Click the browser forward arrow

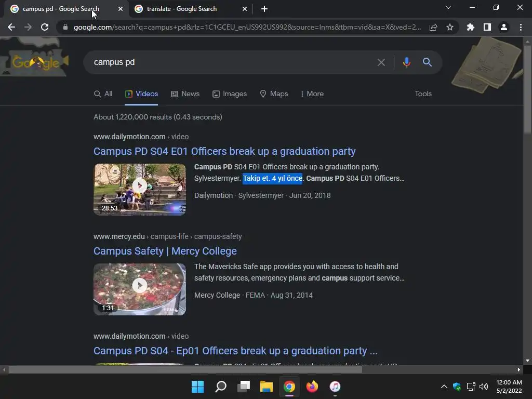click(28, 27)
